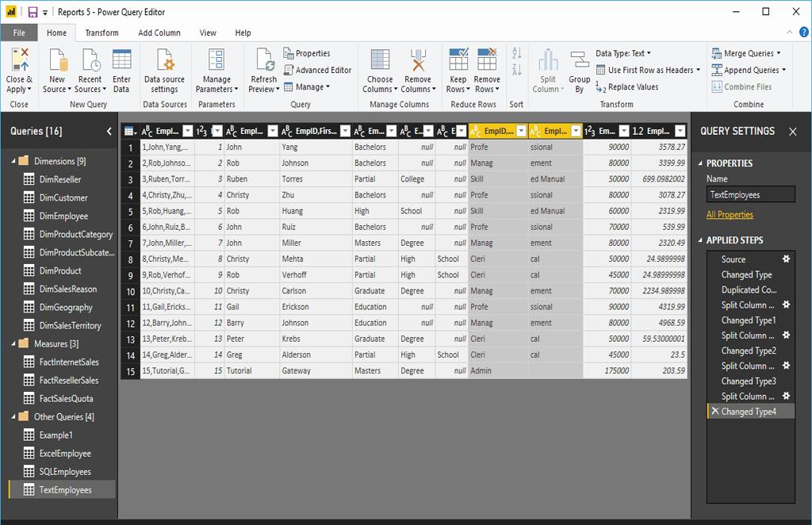Click Combine Files
Screen dimensions: 812x525
pos(742,87)
